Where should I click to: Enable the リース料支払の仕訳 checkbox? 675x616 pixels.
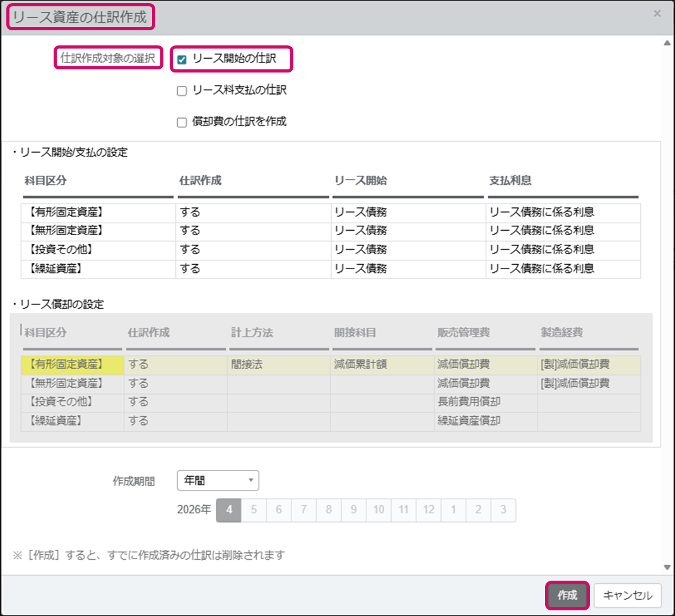coord(182,91)
